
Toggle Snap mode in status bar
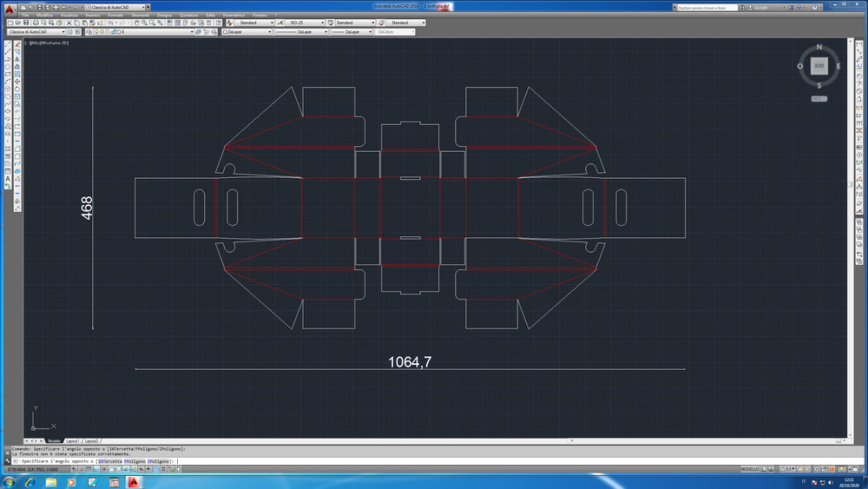coord(81,469)
